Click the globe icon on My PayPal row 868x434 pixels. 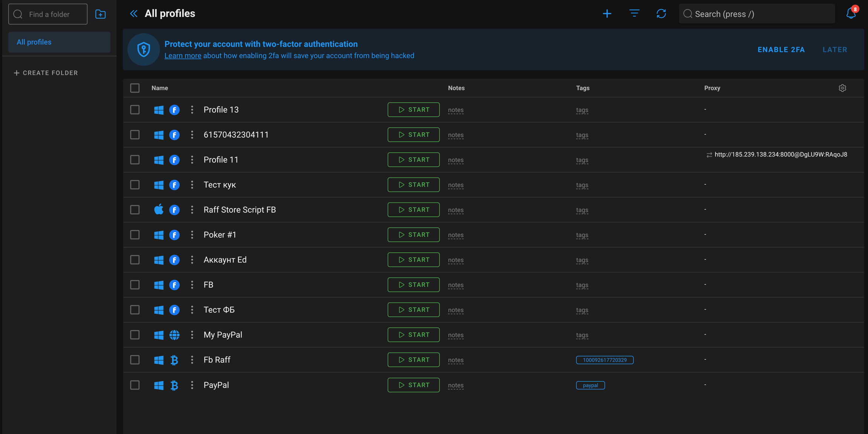tap(174, 335)
